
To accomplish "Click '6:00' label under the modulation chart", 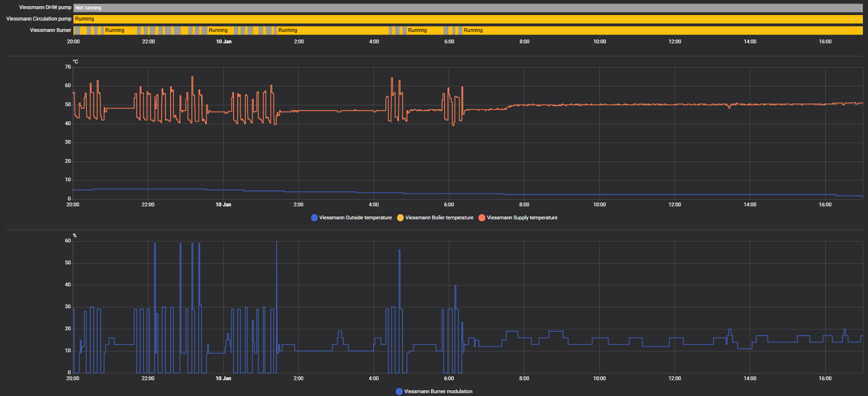I will (449, 379).
